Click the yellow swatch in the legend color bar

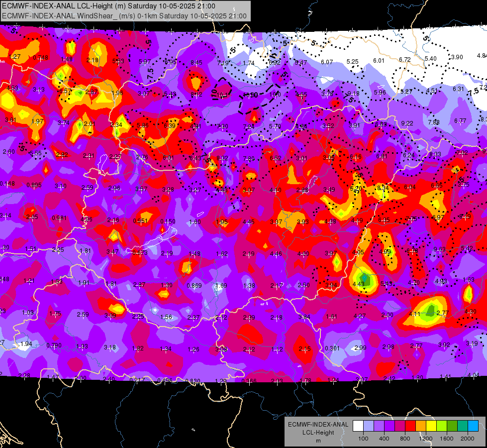point(431,426)
